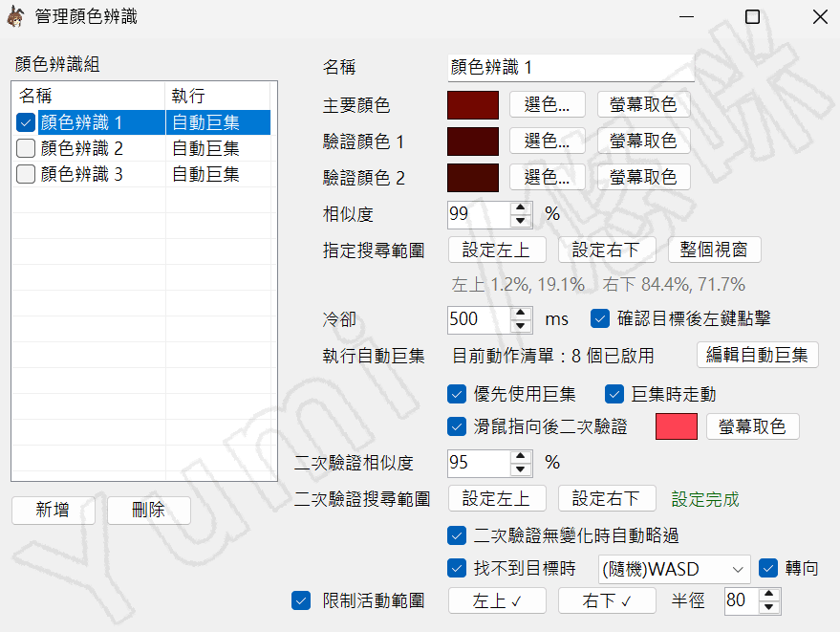This screenshot has height=632, width=840.
Task: Click 設定左上 for 指定搜尋範圍
Action: tap(497, 250)
